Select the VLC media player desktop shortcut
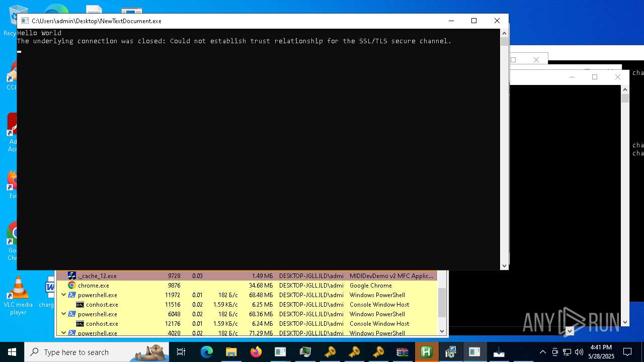 click(18, 296)
